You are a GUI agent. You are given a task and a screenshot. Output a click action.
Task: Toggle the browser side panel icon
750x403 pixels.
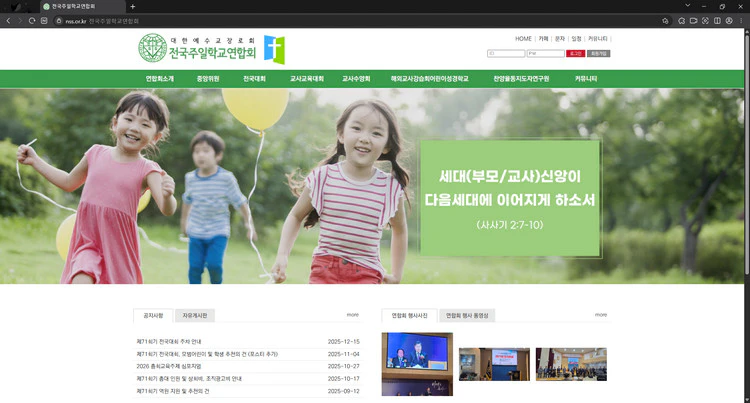717,21
